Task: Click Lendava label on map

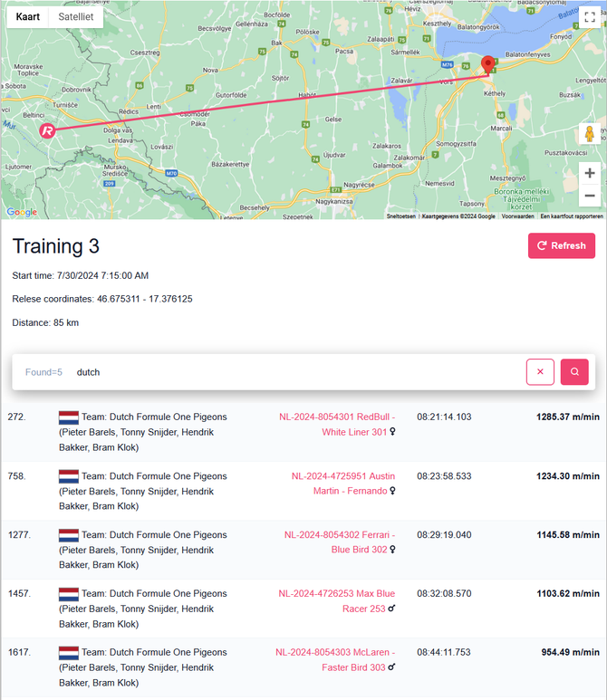Action: click(120, 140)
